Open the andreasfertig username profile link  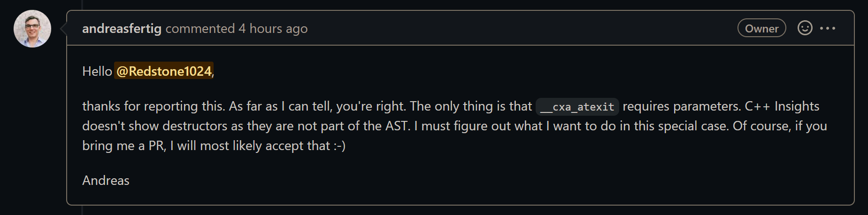(x=122, y=29)
